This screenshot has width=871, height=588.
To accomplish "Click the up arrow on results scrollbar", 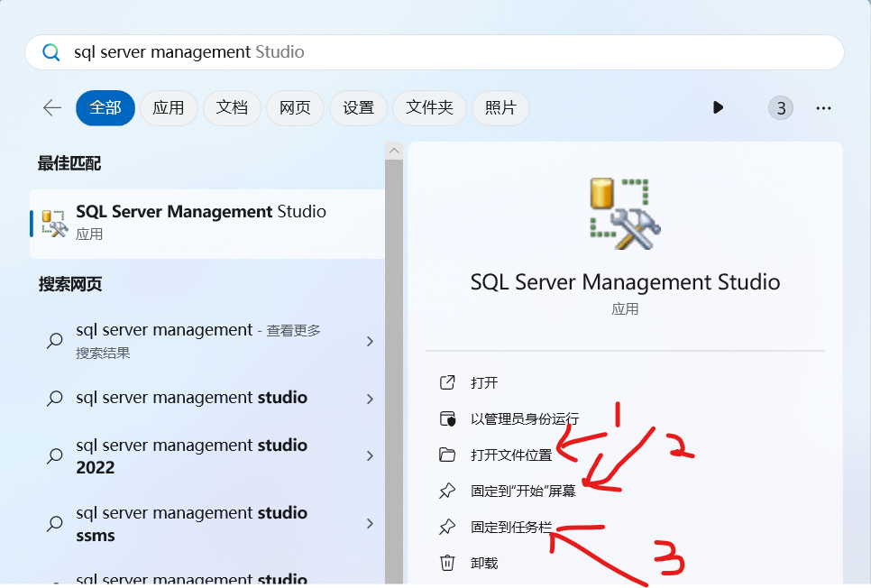I will (394, 151).
